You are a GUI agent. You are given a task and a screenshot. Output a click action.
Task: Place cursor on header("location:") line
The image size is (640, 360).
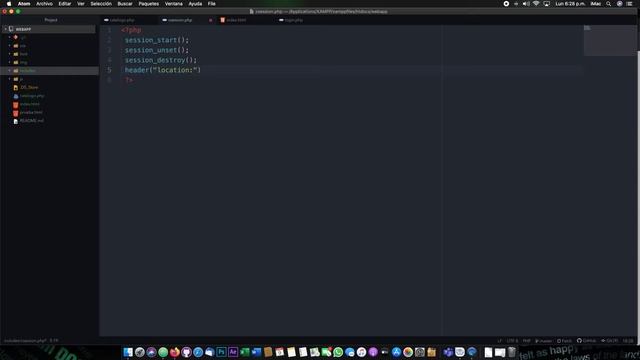tap(162, 70)
